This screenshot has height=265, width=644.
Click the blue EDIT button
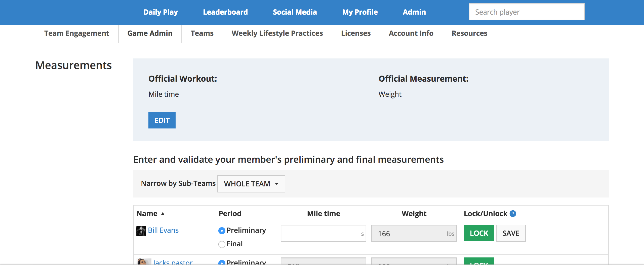(162, 120)
